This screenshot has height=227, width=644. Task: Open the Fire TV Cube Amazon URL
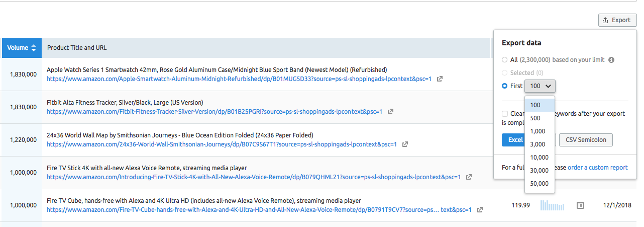(x=259, y=210)
